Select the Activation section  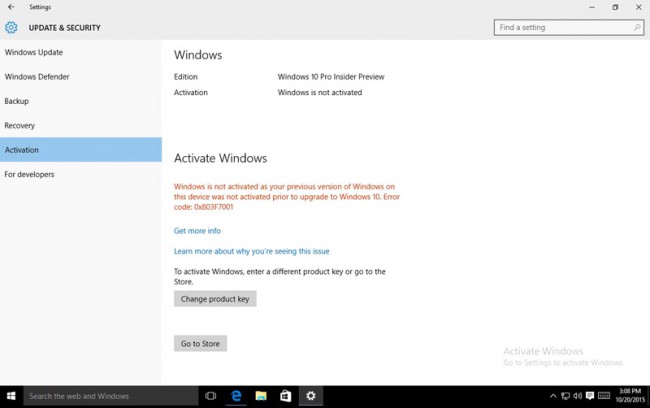point(81,150)
